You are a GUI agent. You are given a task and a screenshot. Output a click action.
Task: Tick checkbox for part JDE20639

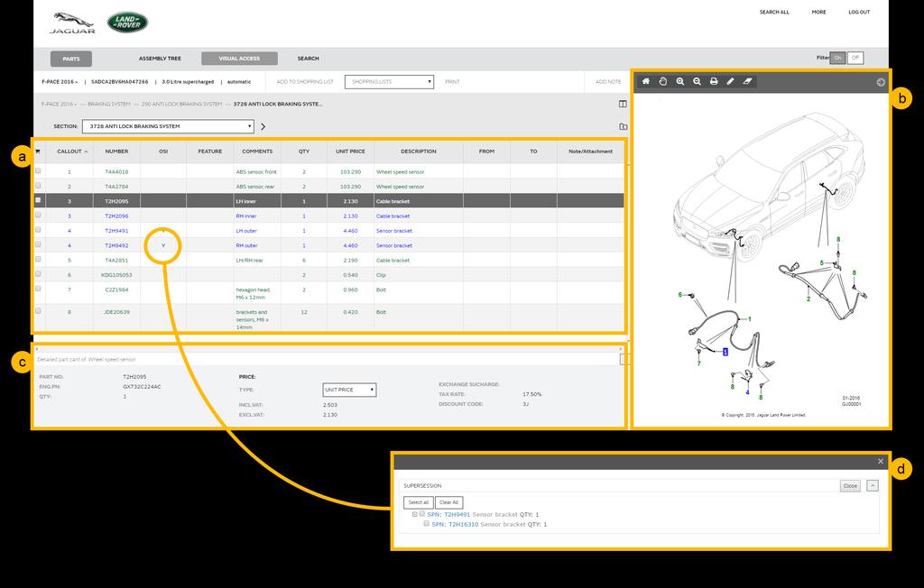pos(38,311)
